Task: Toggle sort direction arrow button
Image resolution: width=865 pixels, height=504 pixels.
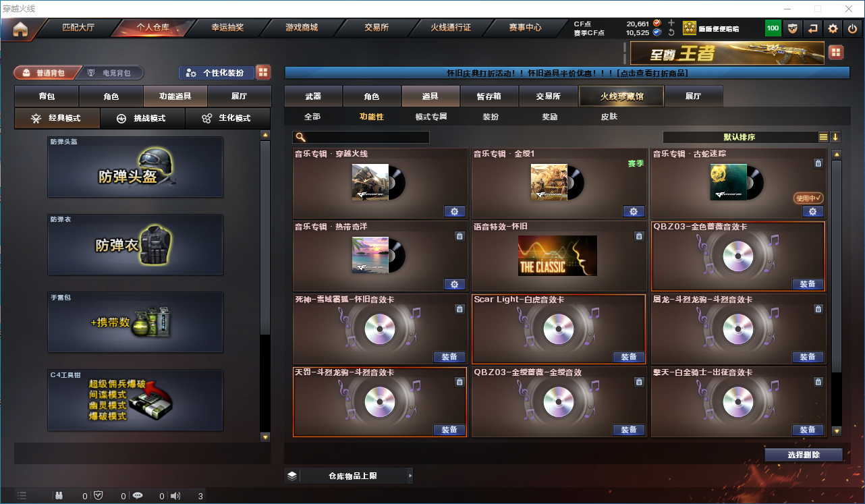Action: point(835,137)
